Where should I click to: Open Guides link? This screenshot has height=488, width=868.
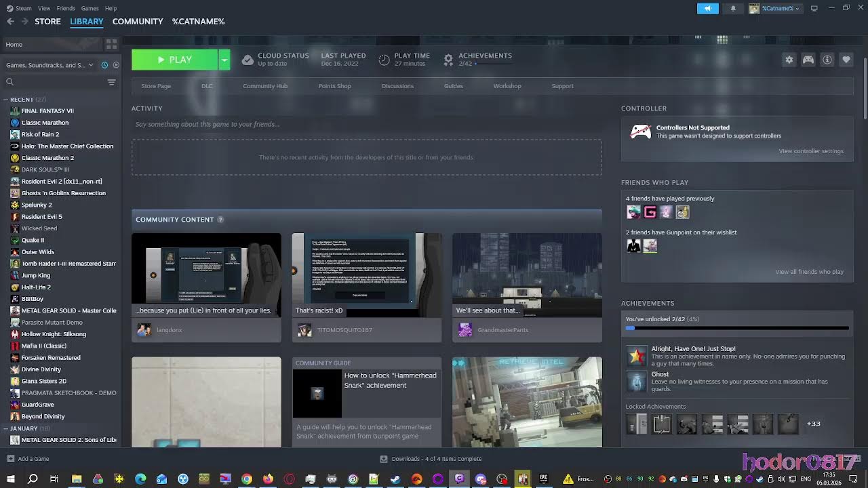[x=454, y=86]
